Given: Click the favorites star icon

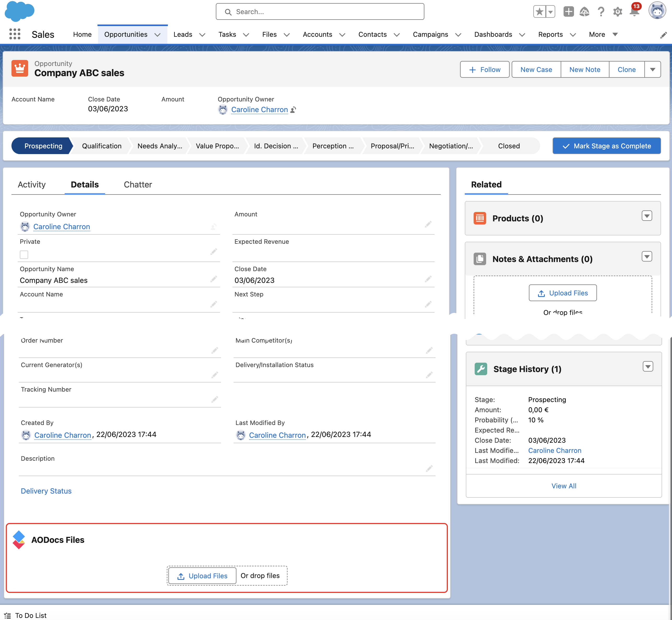Looking at the screenshot, I should point(539,12).
